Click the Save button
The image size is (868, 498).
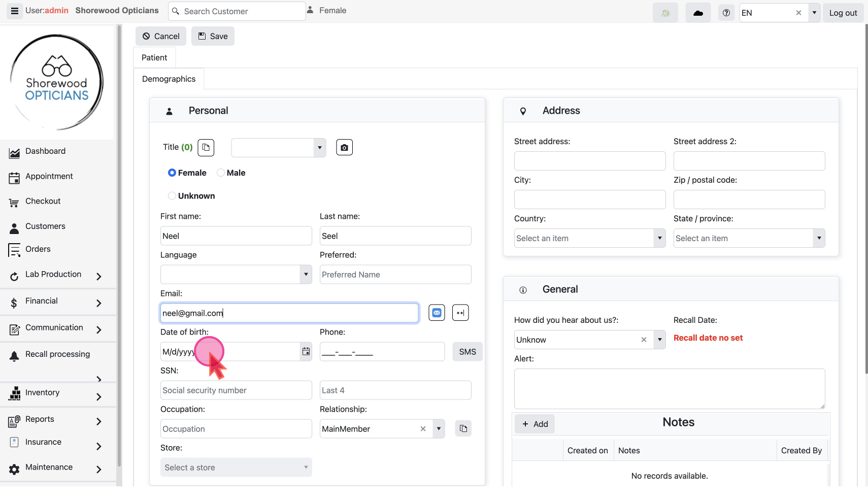(213, 37)
